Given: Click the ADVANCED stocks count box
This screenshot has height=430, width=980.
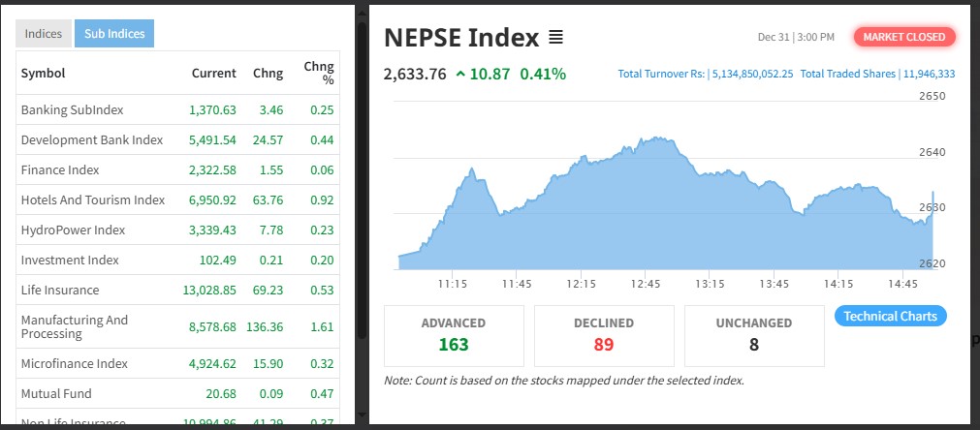Looking at the screenshot, I should coord(454,335).
